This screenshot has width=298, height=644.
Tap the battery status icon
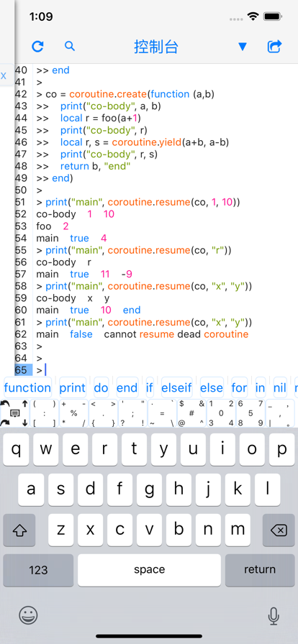tap(273, 17)
